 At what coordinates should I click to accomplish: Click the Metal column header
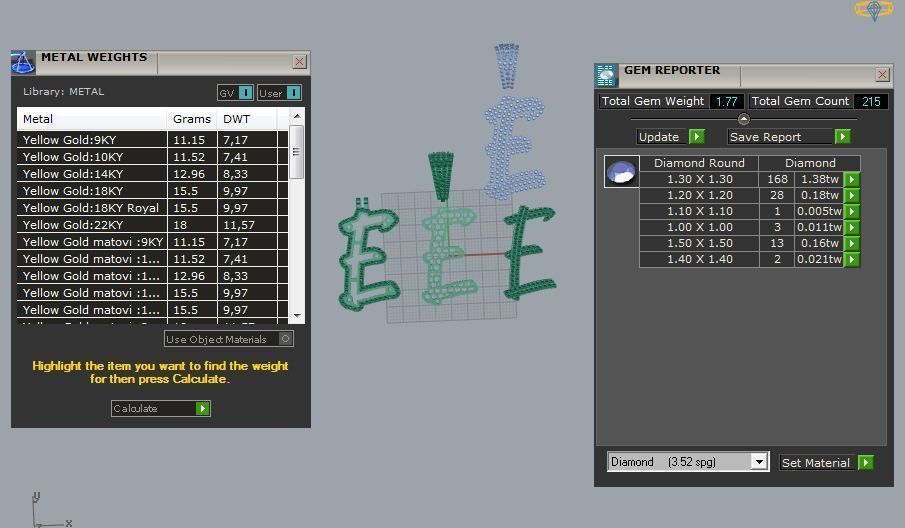click(x=92, y=119)
